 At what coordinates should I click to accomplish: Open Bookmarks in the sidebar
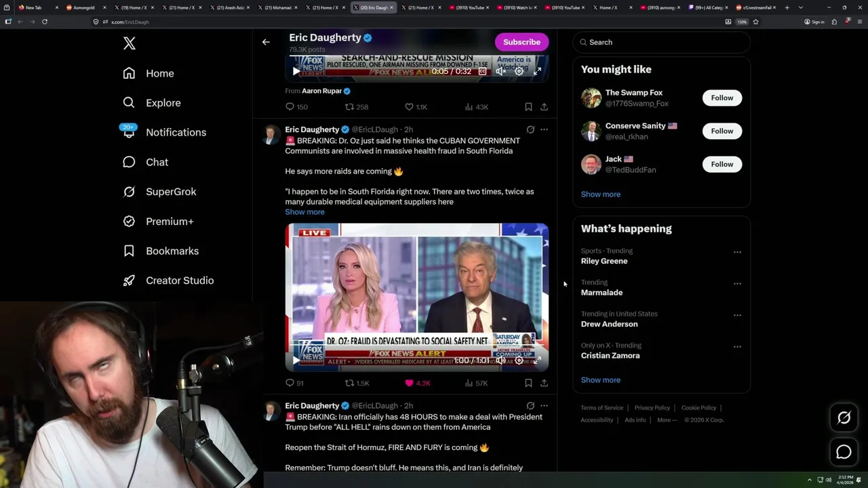point(161,251)
